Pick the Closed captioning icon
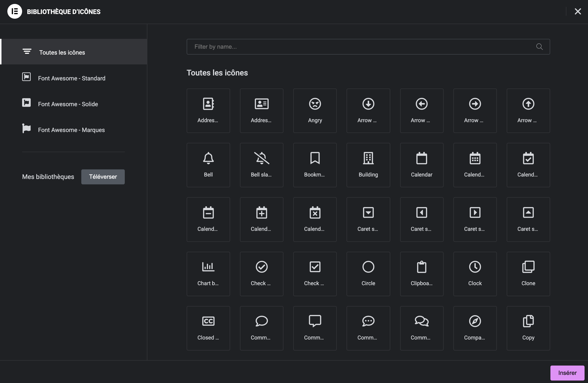Viewport: 588px width, 383px height. tap(208, 328)
